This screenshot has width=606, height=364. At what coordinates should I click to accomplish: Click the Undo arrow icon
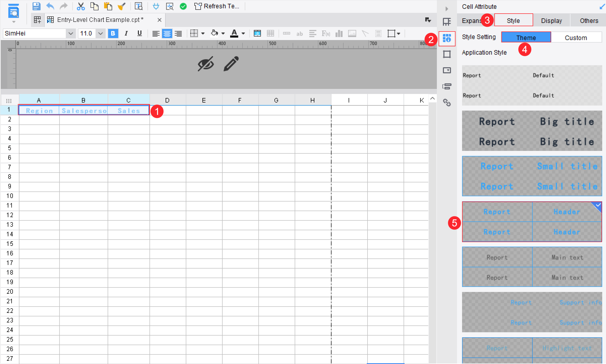tap(50, 6)
